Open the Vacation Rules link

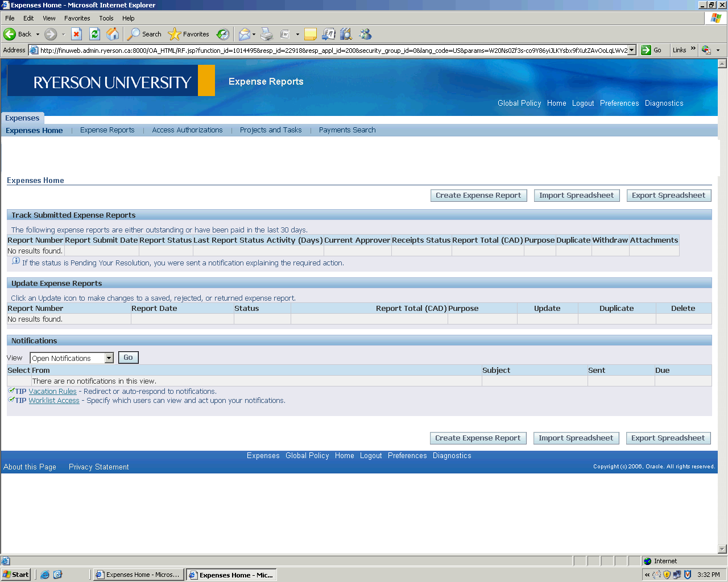pos(52,392)
